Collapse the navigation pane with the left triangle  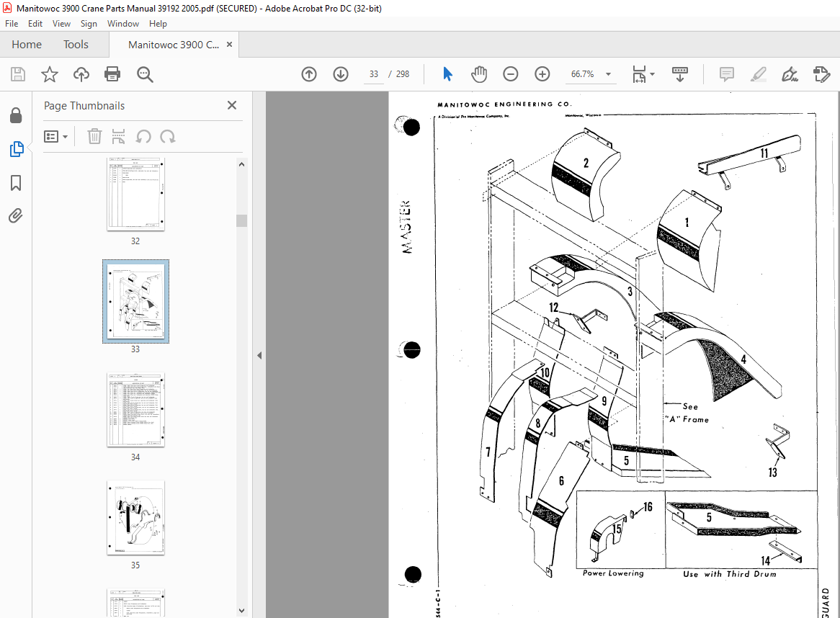[259, 355]
